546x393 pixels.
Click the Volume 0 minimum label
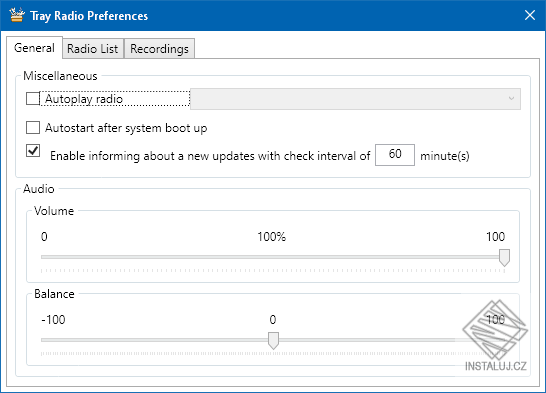pyautogui.click(x=44, y=237)
